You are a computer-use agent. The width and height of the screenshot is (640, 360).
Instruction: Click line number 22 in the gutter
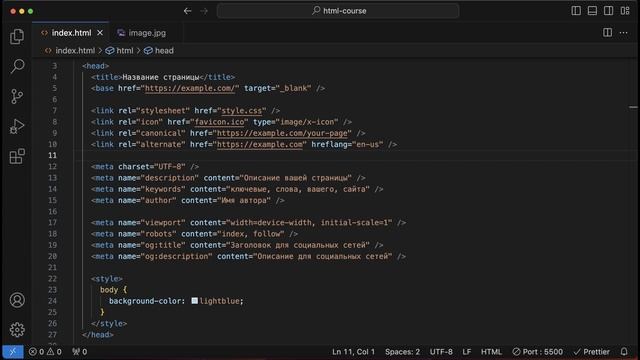tap(52, 279)
